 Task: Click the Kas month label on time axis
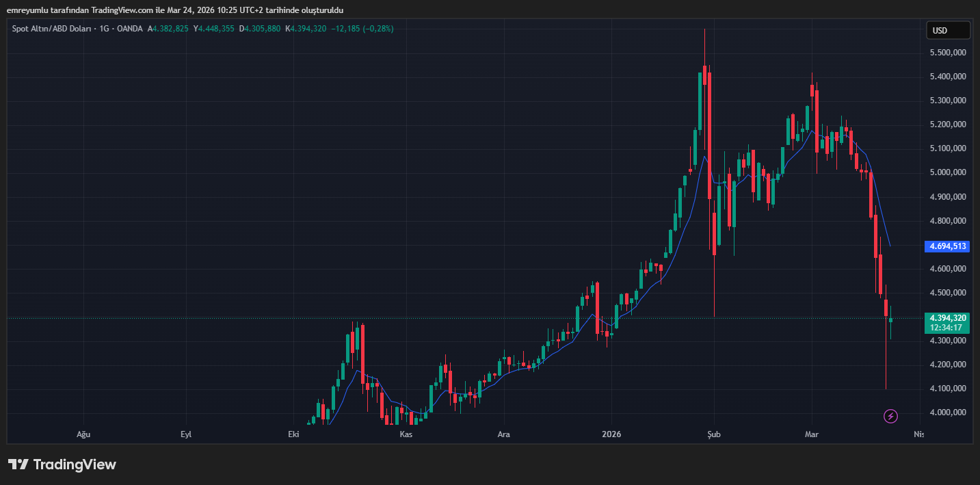point(406,434)
